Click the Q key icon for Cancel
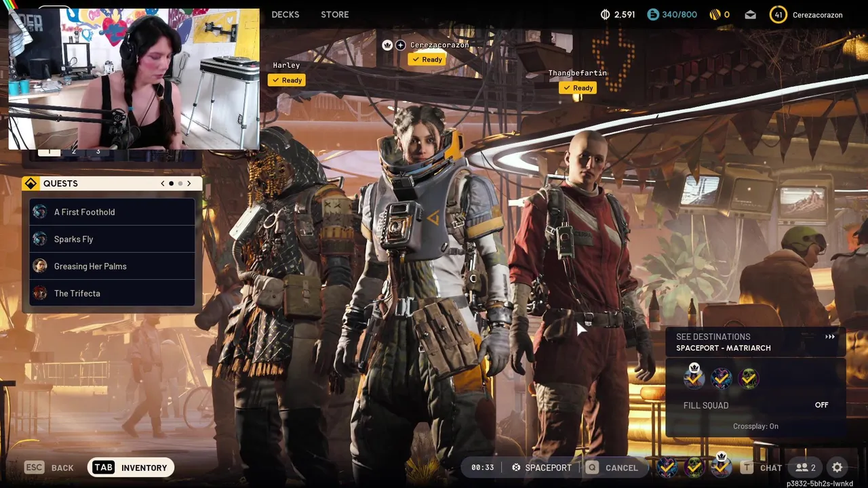The image size is (868, 488). (592, 467)
